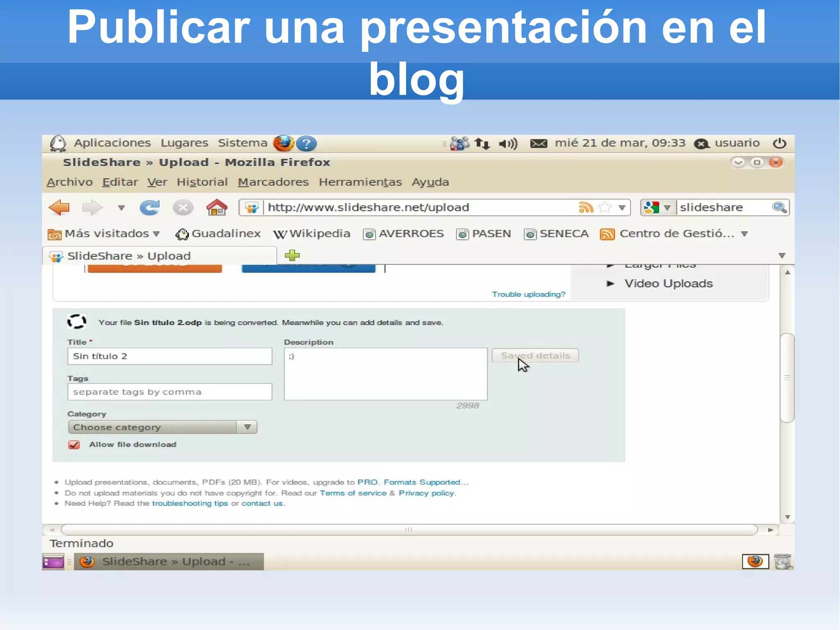
Task: Open the Ayuda menu
Action: click(x=430, y=182)
